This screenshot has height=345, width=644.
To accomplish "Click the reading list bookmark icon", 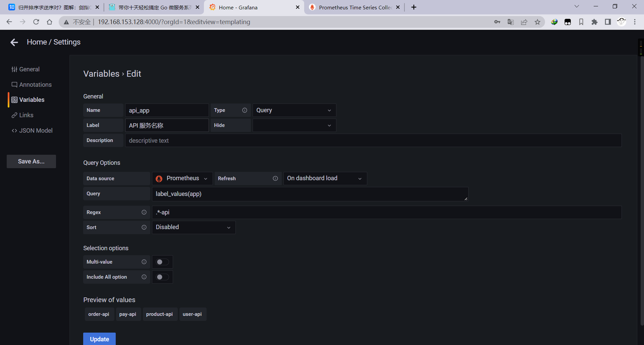I will (581, 22).
